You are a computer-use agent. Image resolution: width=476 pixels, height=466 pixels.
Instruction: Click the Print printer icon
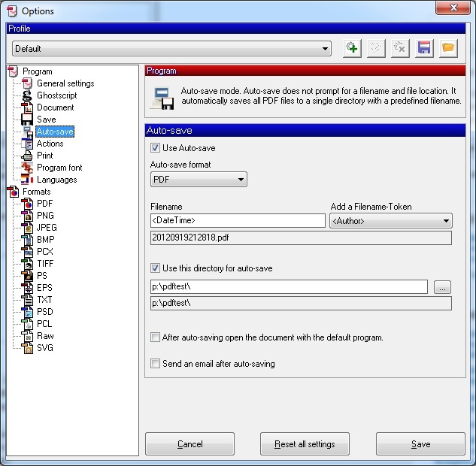pos(27,156)
